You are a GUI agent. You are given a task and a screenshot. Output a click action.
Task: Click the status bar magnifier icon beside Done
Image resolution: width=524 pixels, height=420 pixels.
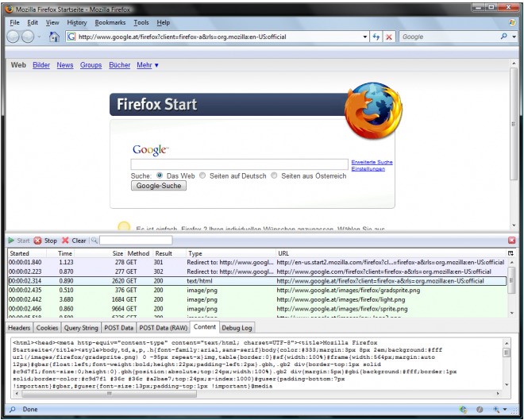click(x=13, y=410)
